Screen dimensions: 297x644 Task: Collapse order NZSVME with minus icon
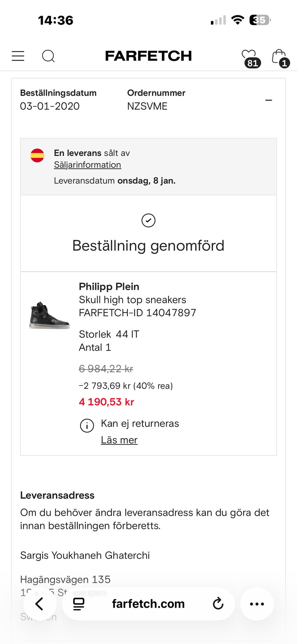coord(269,100)
